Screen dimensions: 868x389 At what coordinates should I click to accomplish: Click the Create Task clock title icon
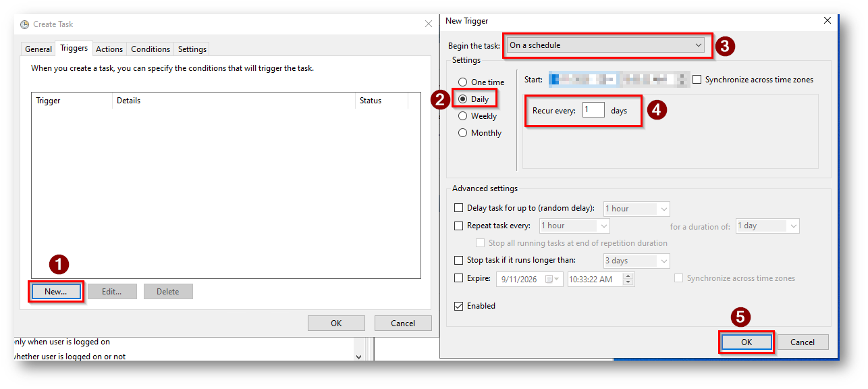pos(25,24)
